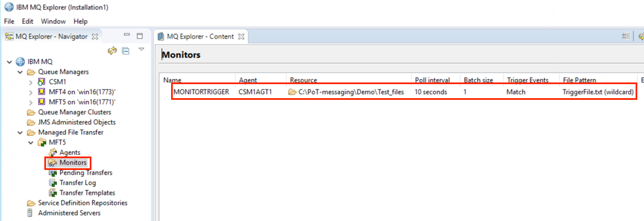Click the Navigator tab tree icon
This screenshot has width=644, height=221.
pos(10,36)
